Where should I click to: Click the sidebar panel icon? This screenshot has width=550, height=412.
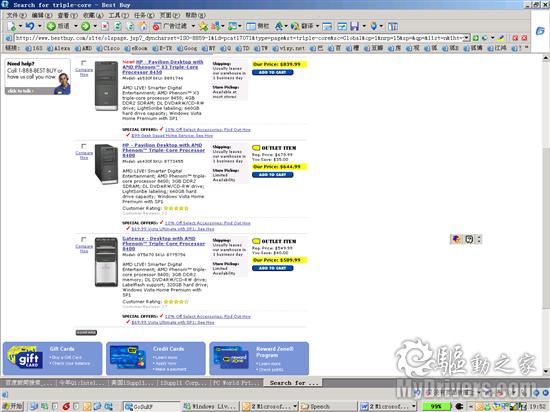[251, 26]
